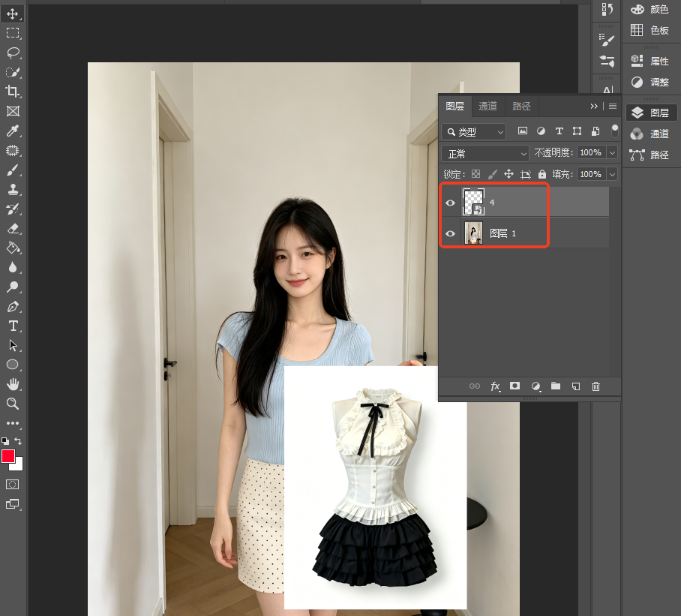Screen dimensions: 681x616
Task: Toggle Quick Mask mode
Action: click(13, 485)
